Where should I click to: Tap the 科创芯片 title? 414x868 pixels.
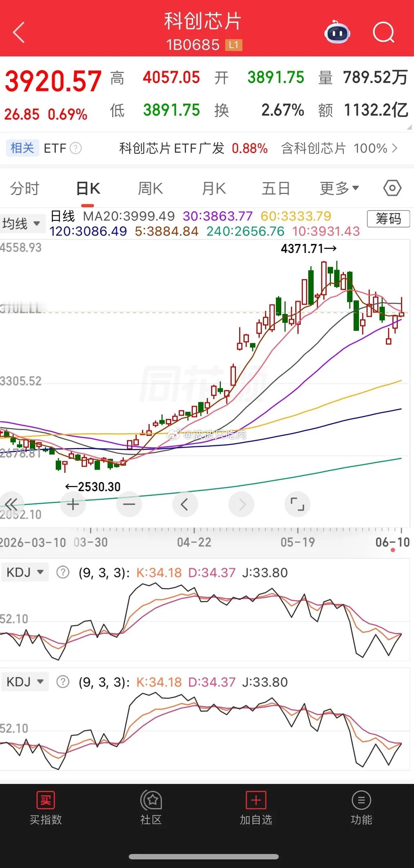[x=203, y=21]
